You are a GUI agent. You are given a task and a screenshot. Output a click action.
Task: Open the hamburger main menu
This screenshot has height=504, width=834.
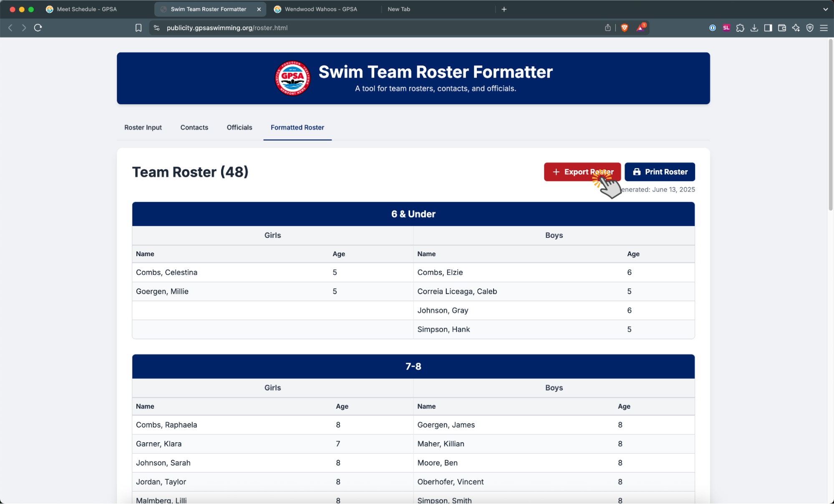point(824,28)
